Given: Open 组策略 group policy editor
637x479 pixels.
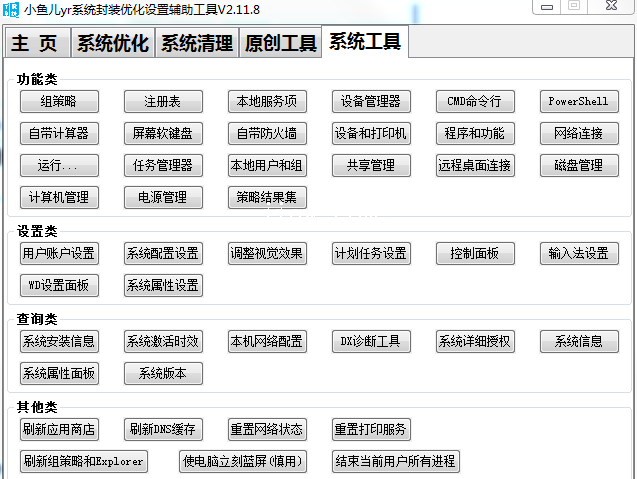Looking at the screenshot, I should (59, 102).
